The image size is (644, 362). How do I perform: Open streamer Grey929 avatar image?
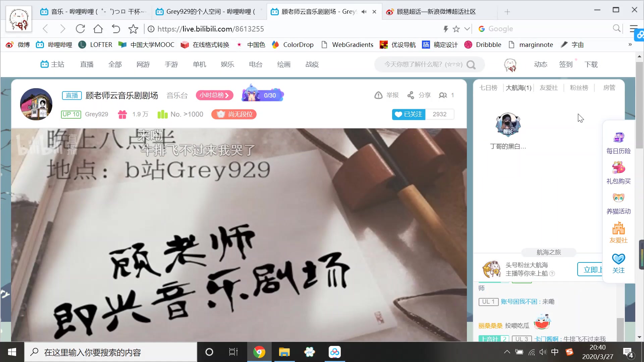click(x=36, y=104)
